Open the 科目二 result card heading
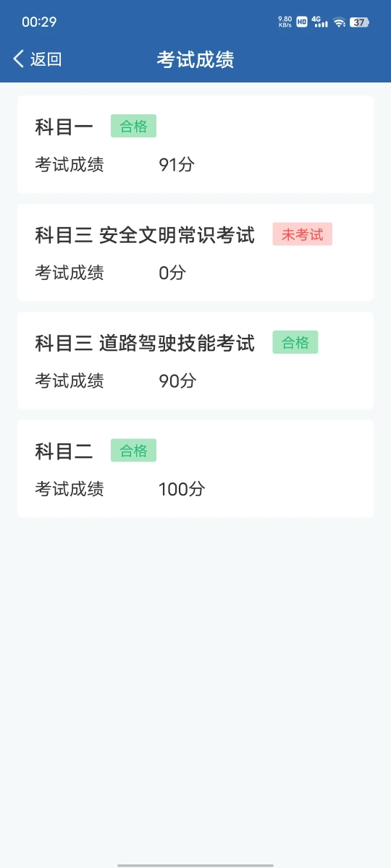 [64, 451]
